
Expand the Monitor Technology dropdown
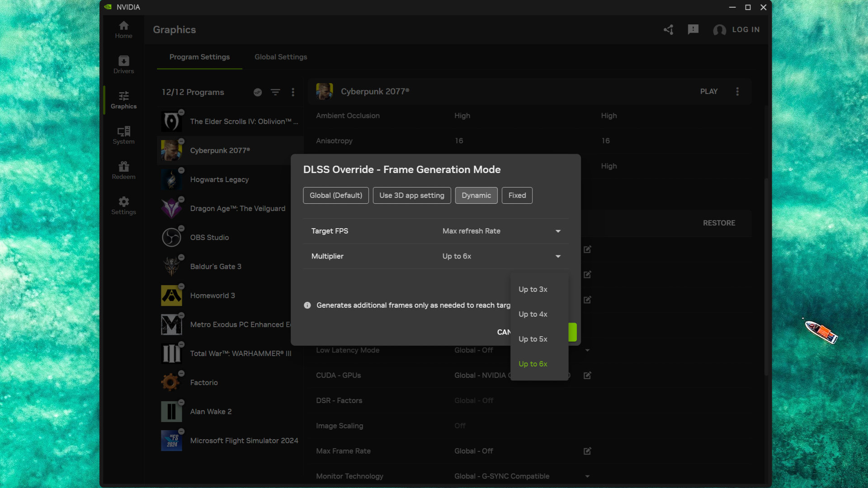587,476
